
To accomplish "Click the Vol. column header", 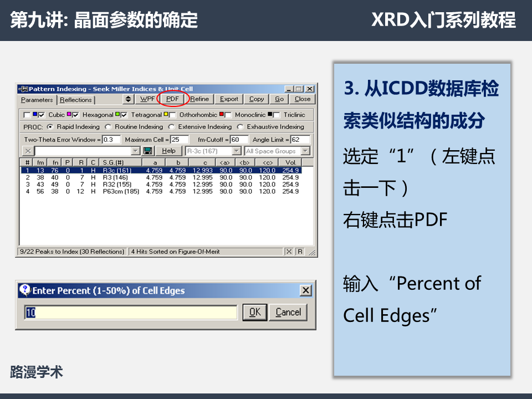I will [290, 162].
